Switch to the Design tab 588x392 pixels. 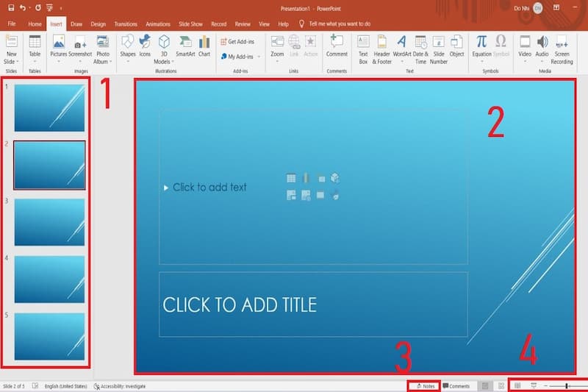coord(98,24)
